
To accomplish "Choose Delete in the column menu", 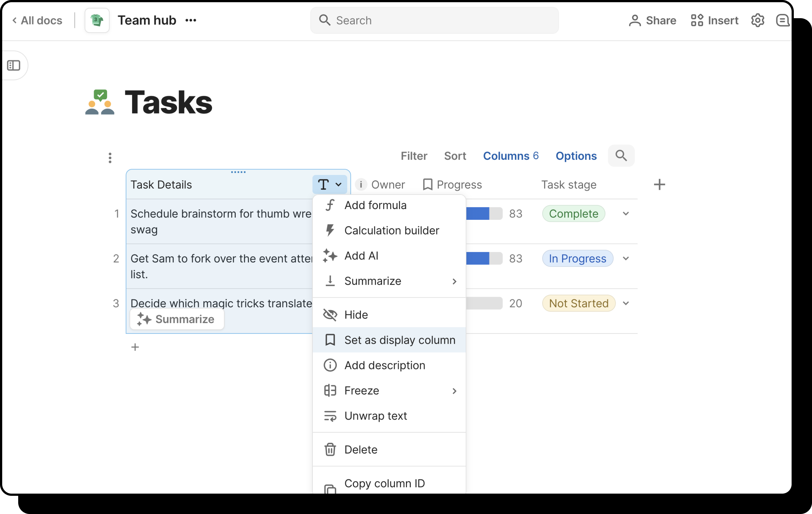I will (x=361, y=450).
